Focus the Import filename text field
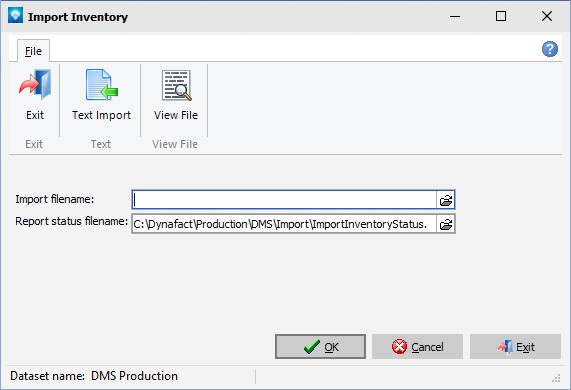 pos(284,200)
